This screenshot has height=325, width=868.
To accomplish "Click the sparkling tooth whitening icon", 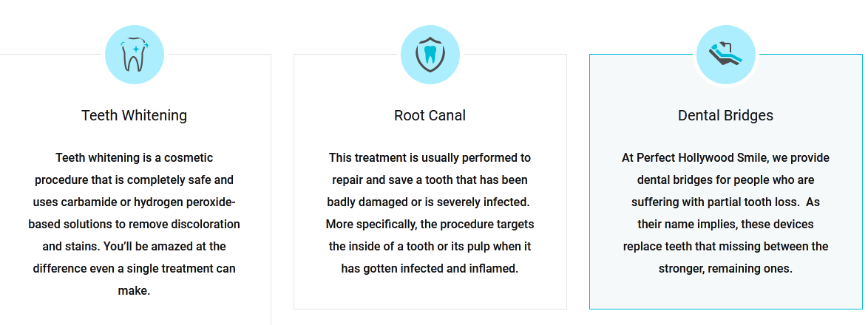I will [x=134, y=55].
